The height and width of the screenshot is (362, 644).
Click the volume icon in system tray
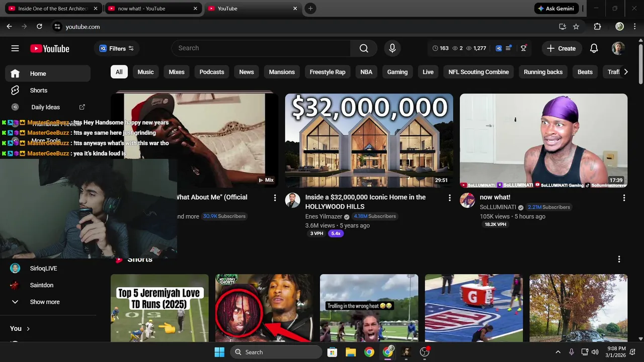(595, 352)
